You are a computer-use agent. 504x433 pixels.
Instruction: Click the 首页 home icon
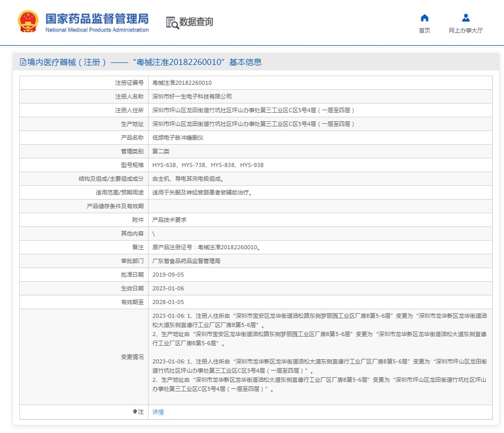pyautogui.click(x=424, y=18)
